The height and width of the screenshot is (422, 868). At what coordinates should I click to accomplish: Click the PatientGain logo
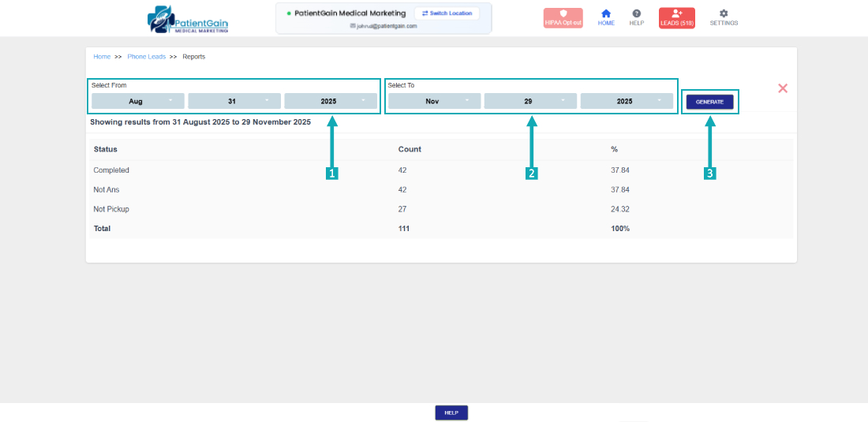pos(188,20)
